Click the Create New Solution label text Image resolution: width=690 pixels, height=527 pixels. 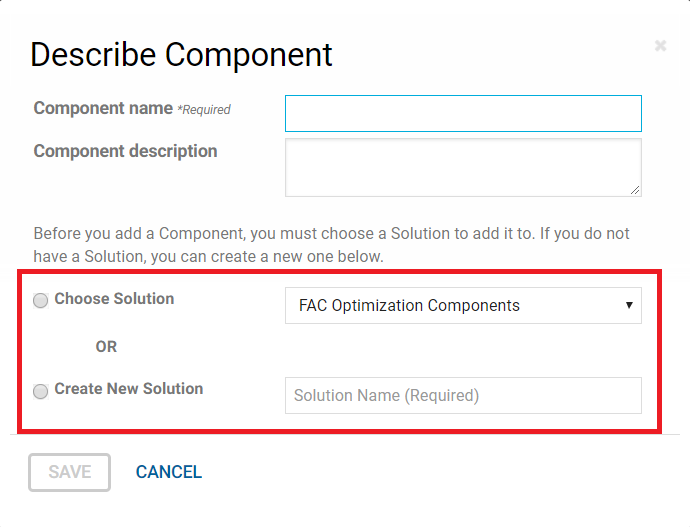[129, 389]
